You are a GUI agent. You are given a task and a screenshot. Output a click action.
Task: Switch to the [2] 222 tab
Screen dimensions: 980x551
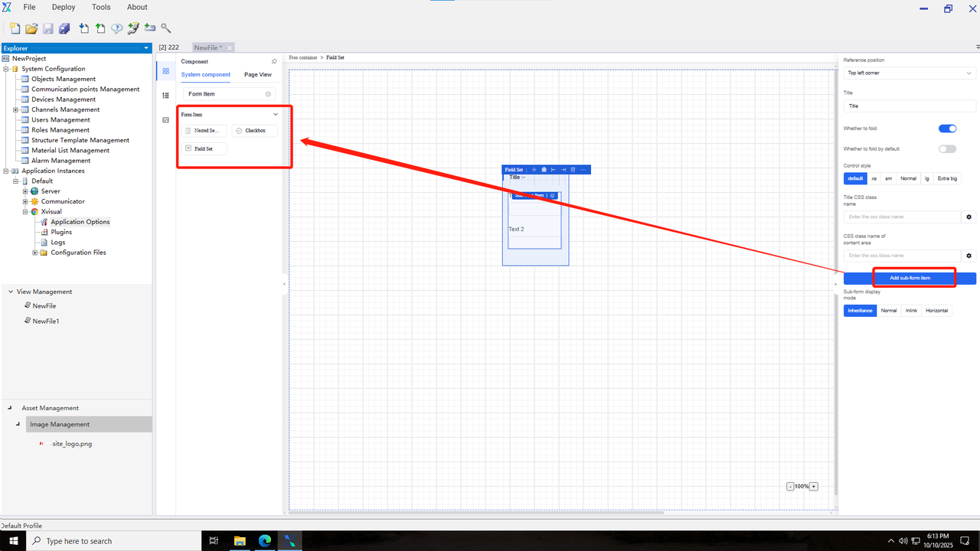(x=168, y=47)
